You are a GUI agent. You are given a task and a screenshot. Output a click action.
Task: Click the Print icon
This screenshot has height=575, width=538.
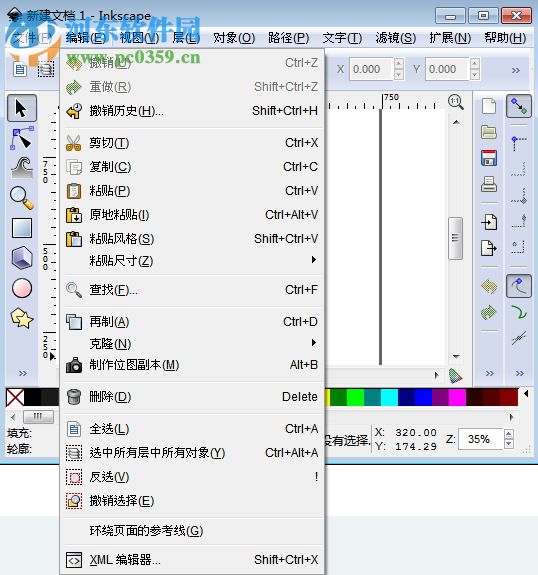tap(489, 184)
